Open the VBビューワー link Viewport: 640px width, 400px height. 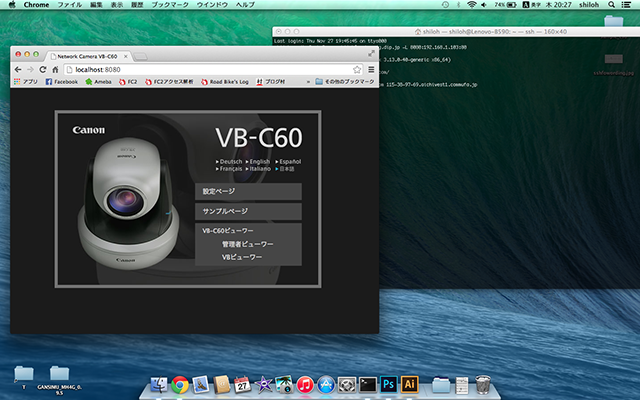point(242,257)
